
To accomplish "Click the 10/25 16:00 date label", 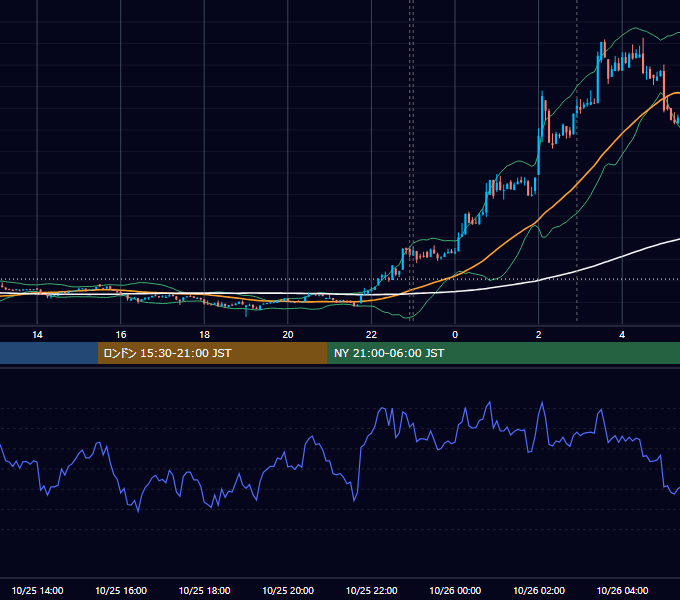I will [121, 590].
